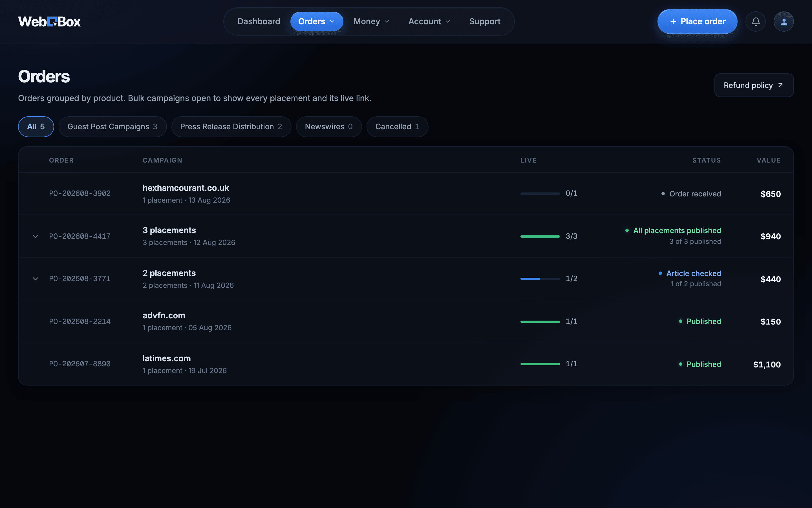Click the Article checked status
Viewport: 812px width, 508px height.
click(690, 273)
